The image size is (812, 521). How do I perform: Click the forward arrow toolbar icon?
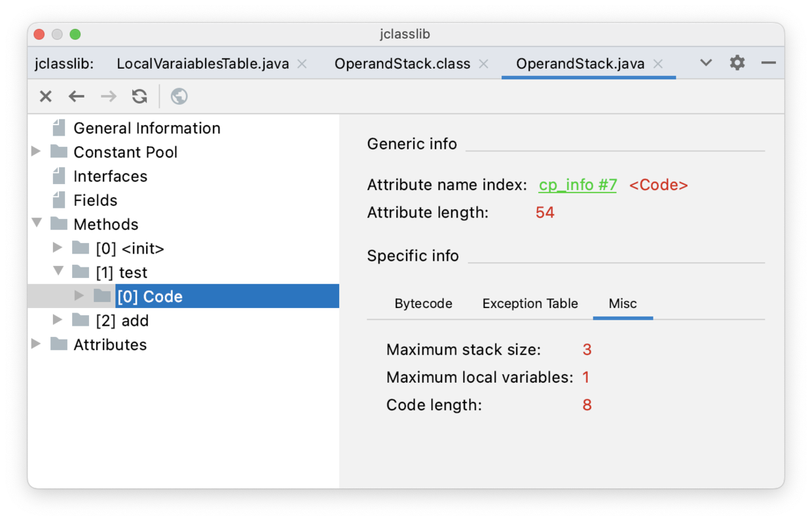108,97
